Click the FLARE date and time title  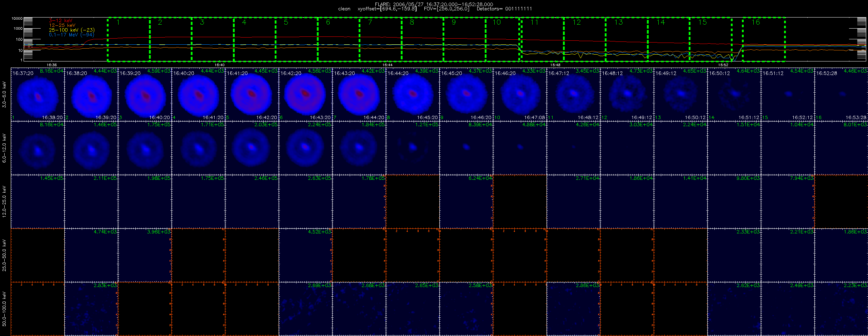click(434, 4)
